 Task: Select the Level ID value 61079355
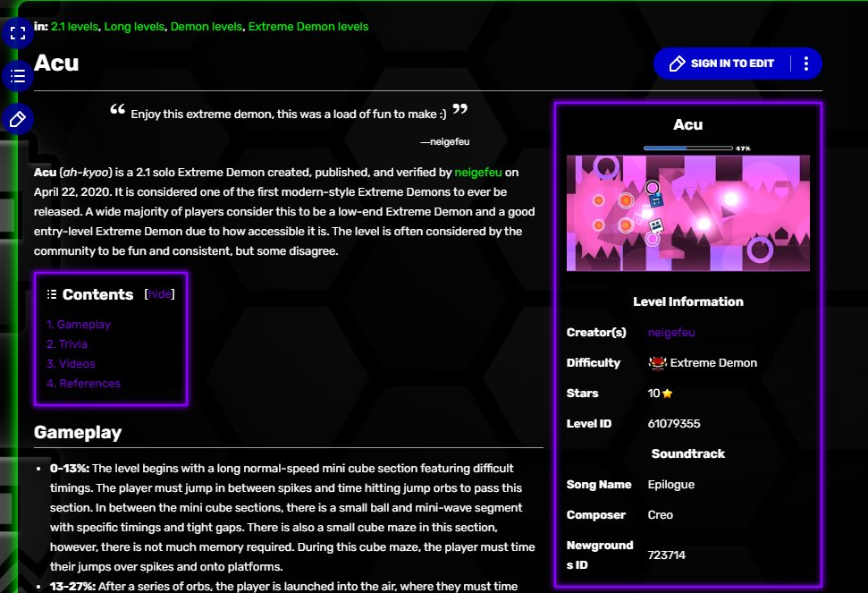(674, 424)
